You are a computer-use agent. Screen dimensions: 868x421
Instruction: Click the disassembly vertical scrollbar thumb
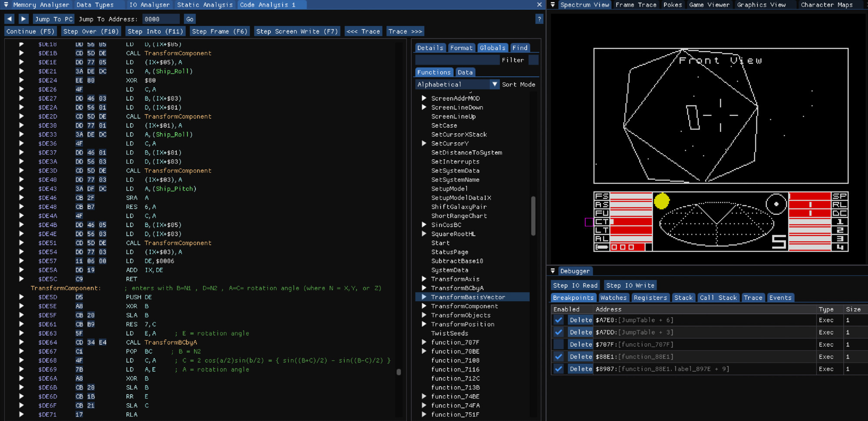[399, 372]
